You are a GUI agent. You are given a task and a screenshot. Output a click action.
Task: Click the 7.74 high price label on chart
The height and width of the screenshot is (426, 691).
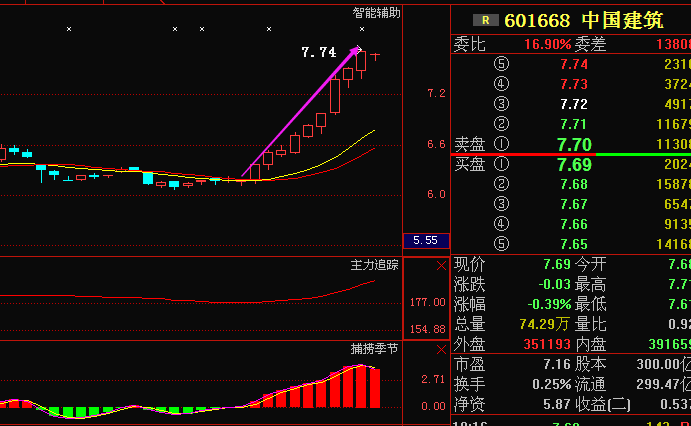pos(319,52)
